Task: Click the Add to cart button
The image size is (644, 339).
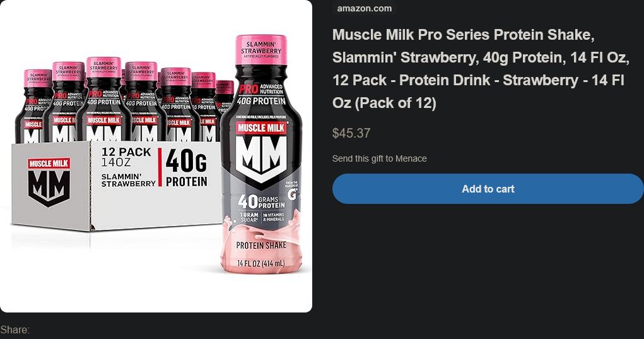Action: point(488,189)
